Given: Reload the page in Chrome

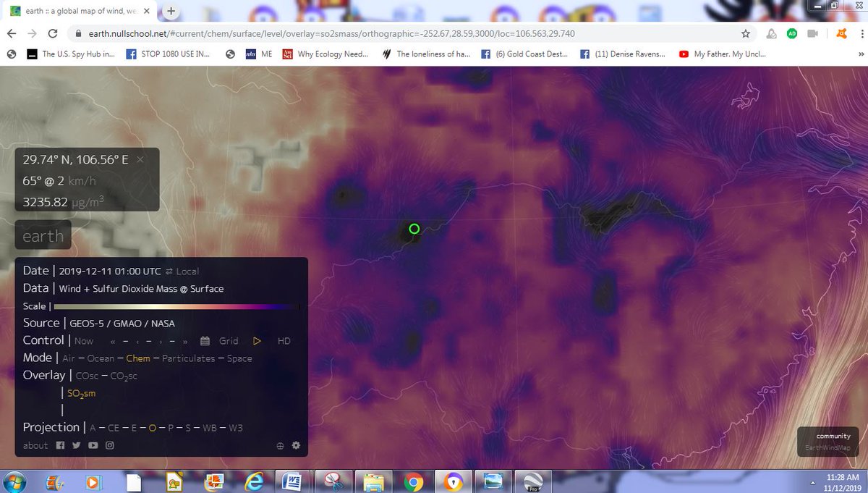Looking at the screenshot, I should click(52, 33).
